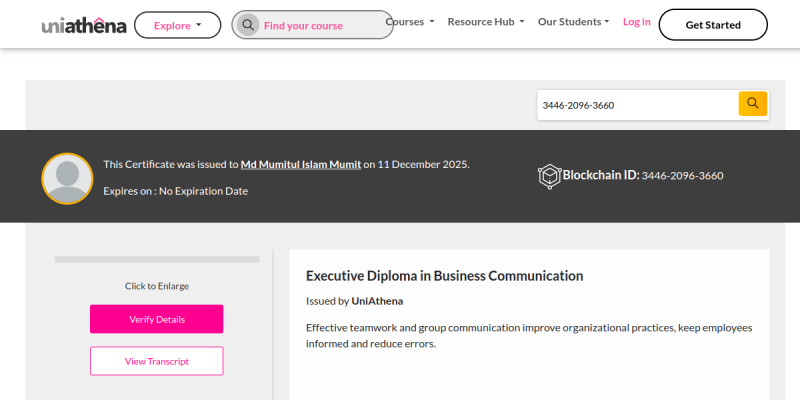The image size is (800, 400).
Task: Focus the Find your course search field
Action: pyautogui.click(x=312, y=25)
